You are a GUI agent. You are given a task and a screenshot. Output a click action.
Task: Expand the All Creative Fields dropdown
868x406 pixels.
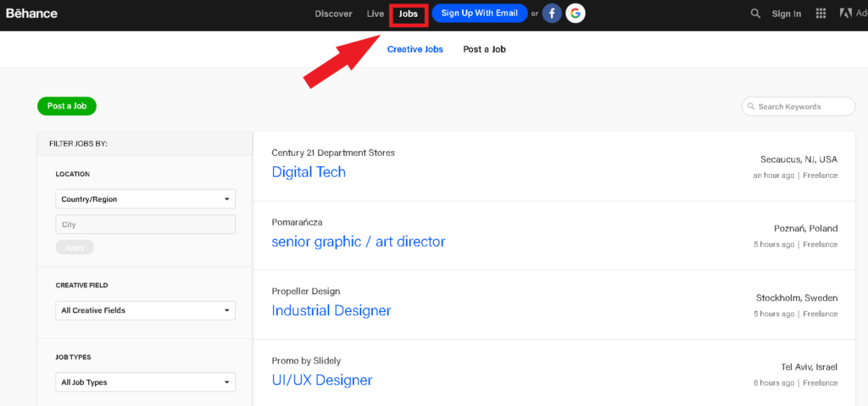point(145,310)
